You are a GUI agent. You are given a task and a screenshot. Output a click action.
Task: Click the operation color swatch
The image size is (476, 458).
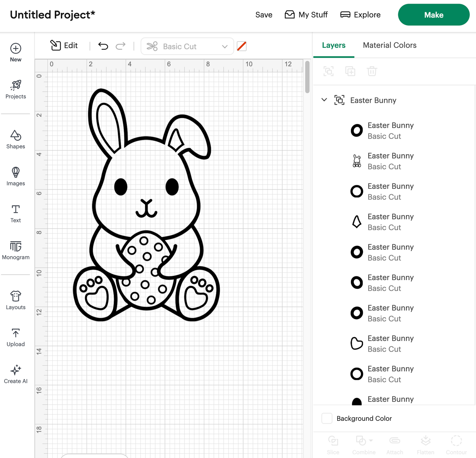click(x=241, y=46)
